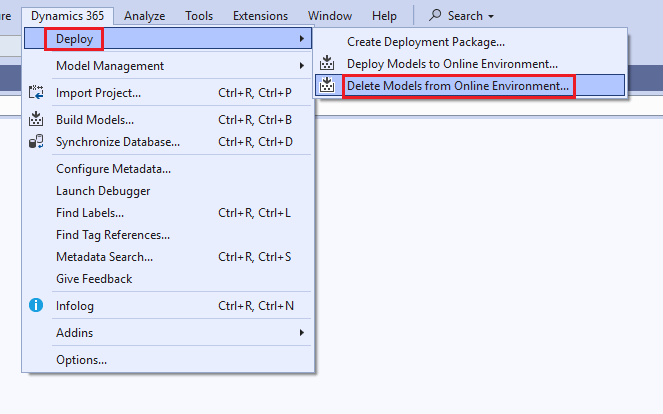Click Find Labels menu entry
The height and width of the screenshot is (414, 663).
[90, 213]
